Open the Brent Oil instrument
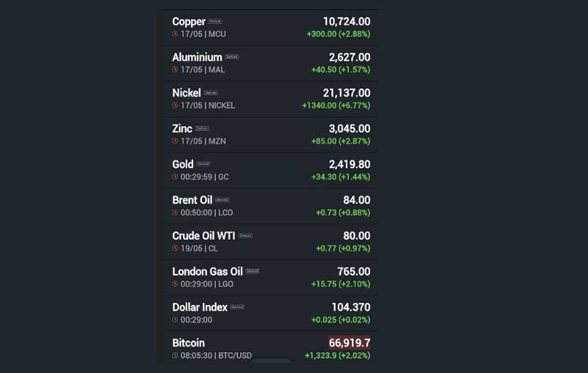Image resolution: width=588 pixels, height=373 pixels. click(270, 206)
